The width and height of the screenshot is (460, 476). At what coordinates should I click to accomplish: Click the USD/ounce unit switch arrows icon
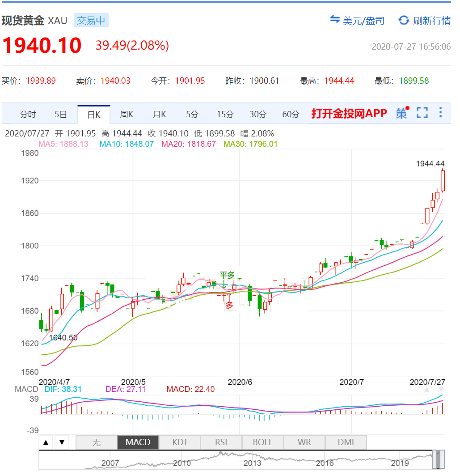pos(335,19)
